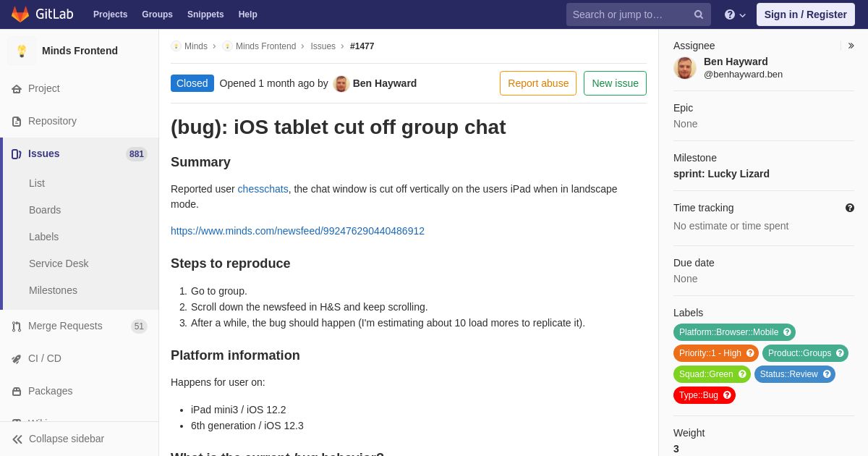Select the Product::Groups label
Image resolution: width=868 pixels, height=456 pixels.
click(x=799, y=353)
